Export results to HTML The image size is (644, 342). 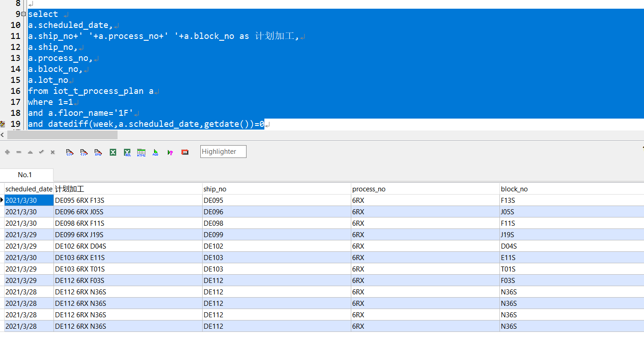(141, 152)
